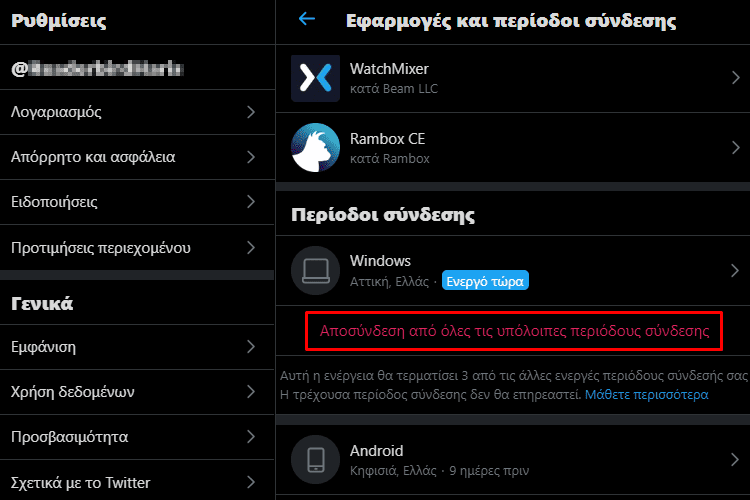This screenshot has width=750, height=500.
Task: Click the Ενεργό τώρα badge
Action: pos(485,281)
